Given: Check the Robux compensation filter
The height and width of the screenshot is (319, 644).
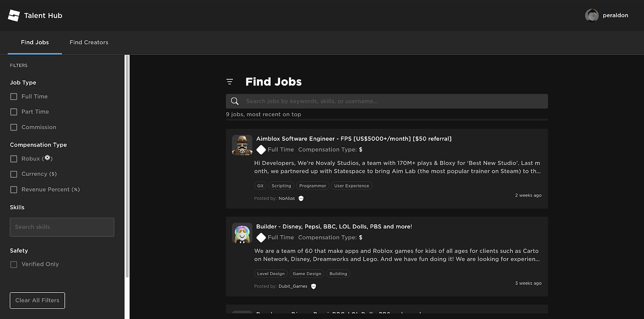Looking at the screenshot, I should click(x=14, y=159).
